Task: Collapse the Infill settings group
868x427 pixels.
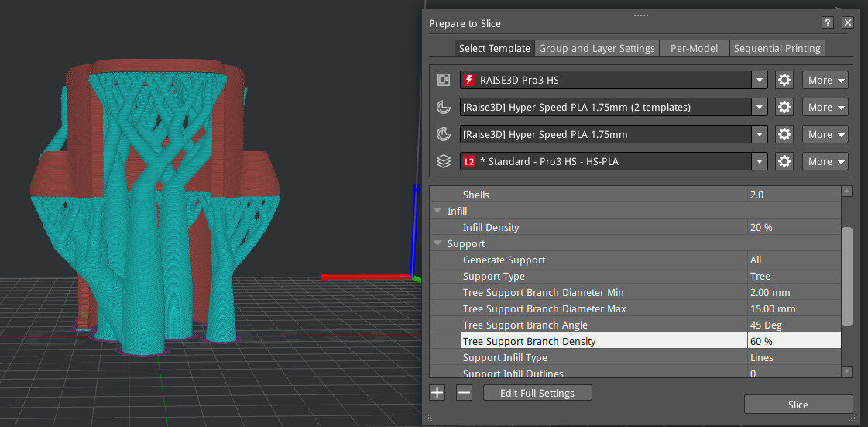Action: [438, 211]
